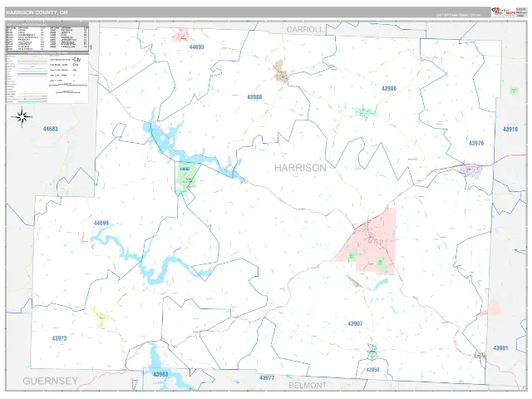Viewport: 532px width, 399px height.
Task: Click the ZIP code index table
Action: (47, 38)
